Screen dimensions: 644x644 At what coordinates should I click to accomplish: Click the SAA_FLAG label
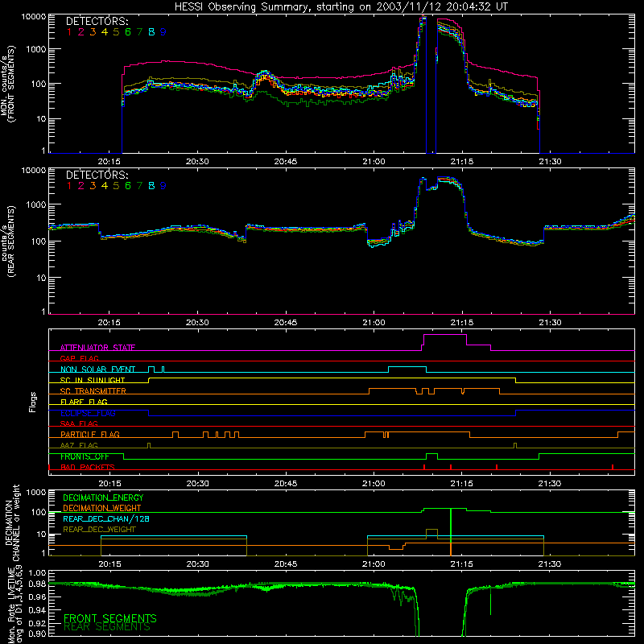point(79,424)
